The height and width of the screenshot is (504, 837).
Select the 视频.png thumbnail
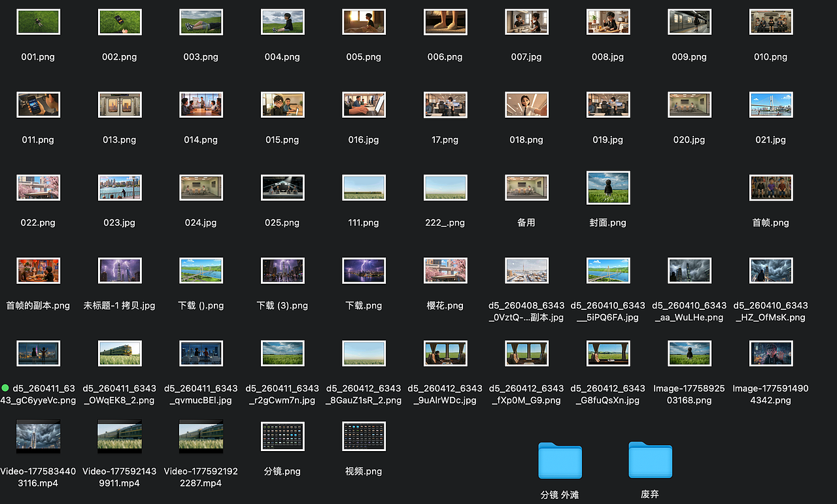(x=364, y=436)
